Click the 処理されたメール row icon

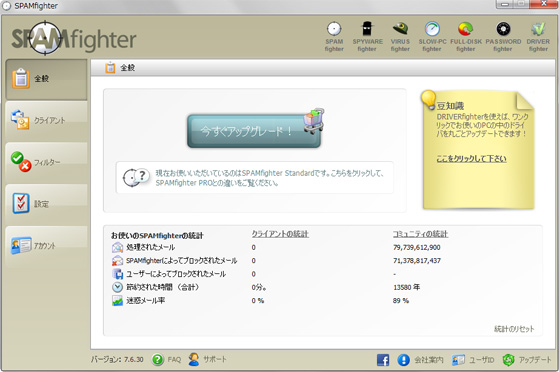pos(117,247)
